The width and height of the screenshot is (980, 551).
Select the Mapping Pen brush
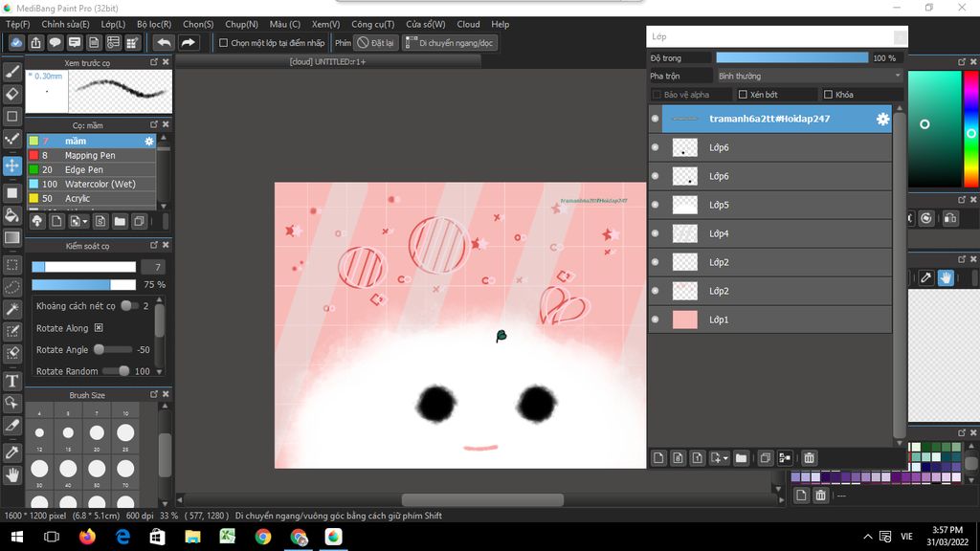click(x=91, y=156)
